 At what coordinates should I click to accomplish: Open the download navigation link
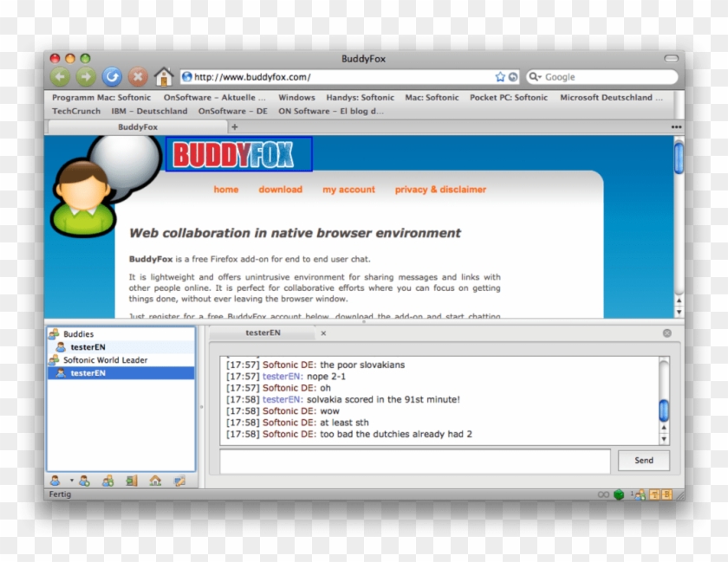coord(280,190)
